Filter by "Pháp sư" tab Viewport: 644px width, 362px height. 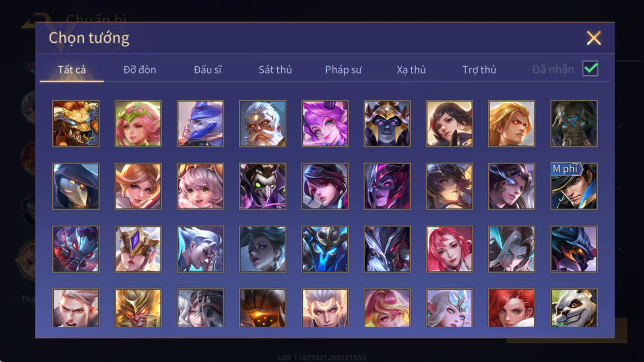[x=343, y=70]
